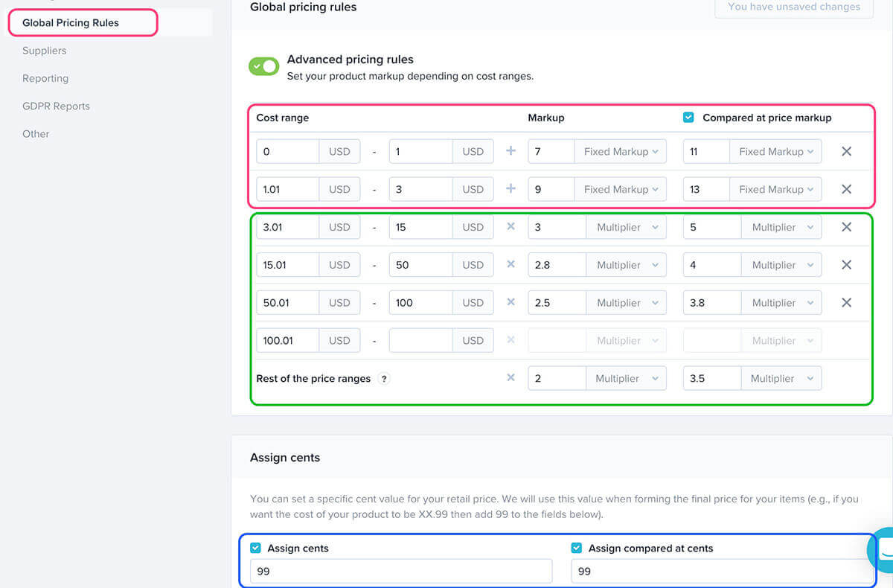Click the You have unsaved changes button
The image size is (893, 588).
pyautogui.click(x=794, y=7)
